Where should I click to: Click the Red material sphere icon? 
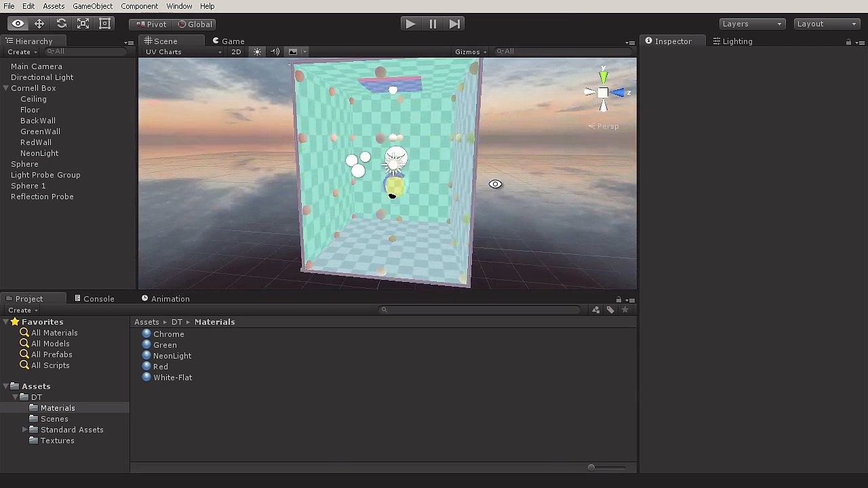146,367
